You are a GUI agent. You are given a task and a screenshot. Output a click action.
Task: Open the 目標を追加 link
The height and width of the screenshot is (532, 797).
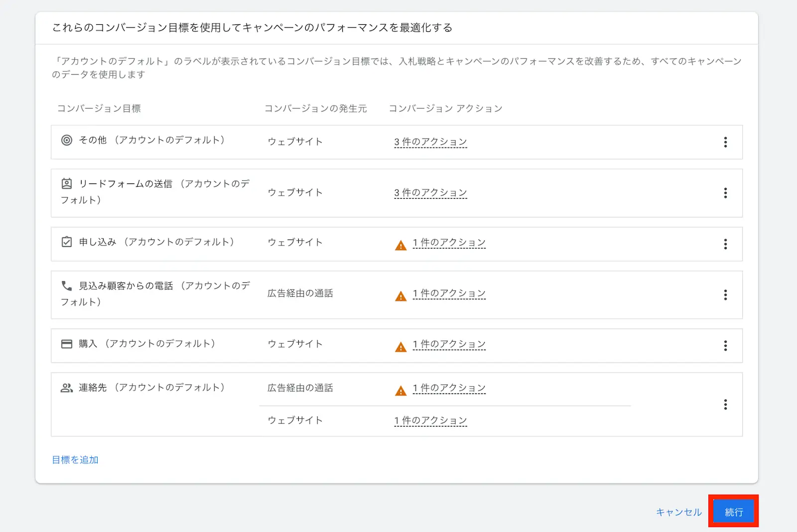tap(74, 460)
